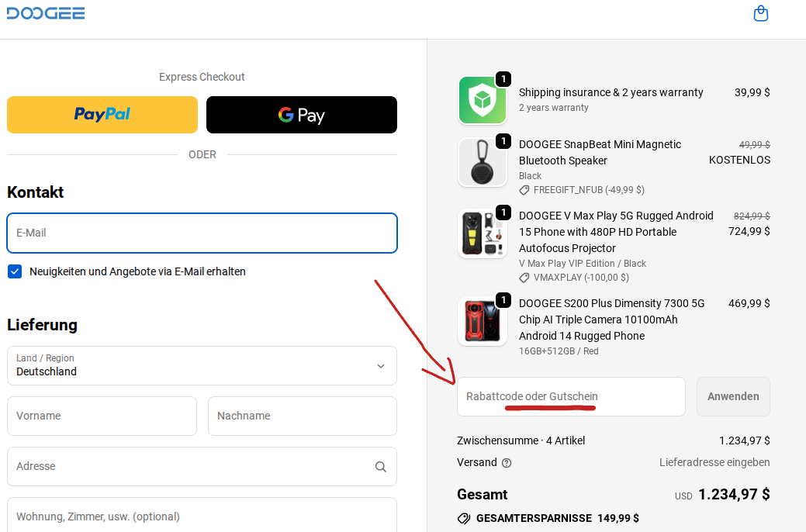Click the DOOGEE logo
The image size is (806, 532).
tap(45, 12)
